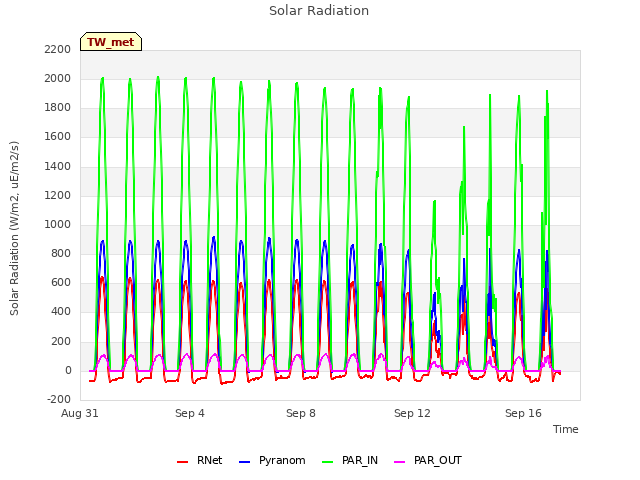The width and height of the screenshot is (640, 480).
Task: Click the green PAR_IN legend swatch
Action: coord(328,462)
